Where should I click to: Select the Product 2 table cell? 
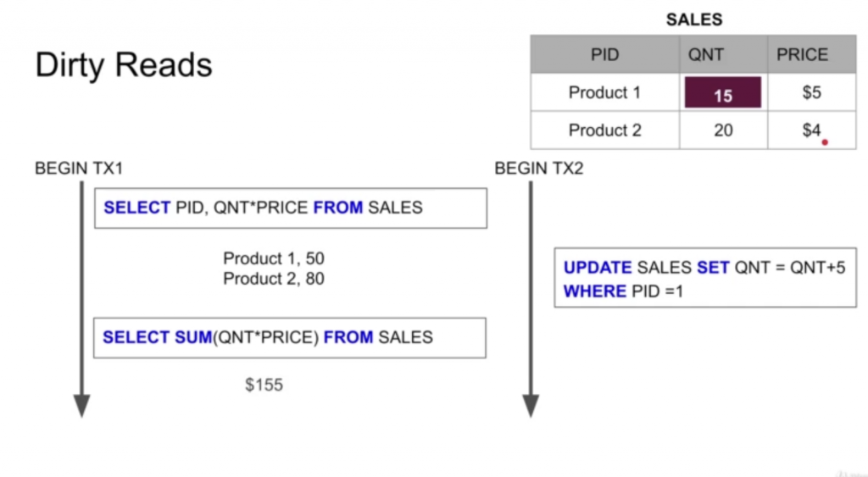(605, 130)
